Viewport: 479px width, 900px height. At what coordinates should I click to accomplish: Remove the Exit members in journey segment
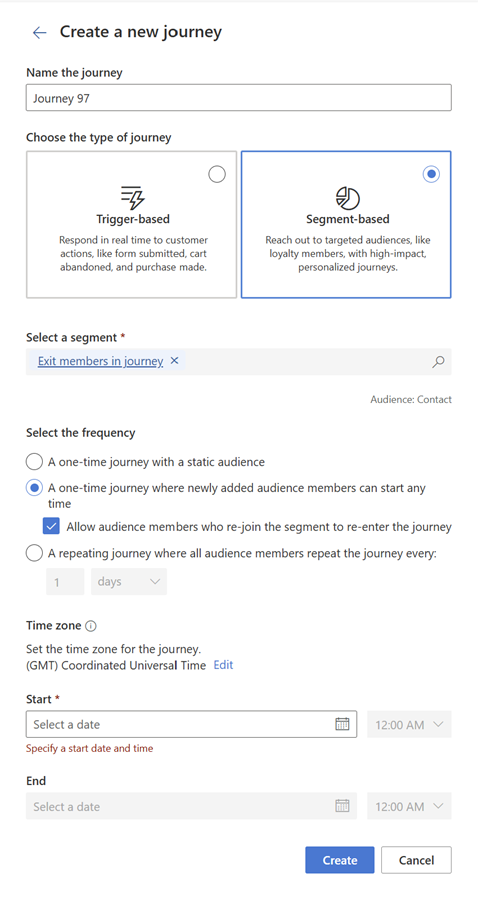click(x=175, y=361)
